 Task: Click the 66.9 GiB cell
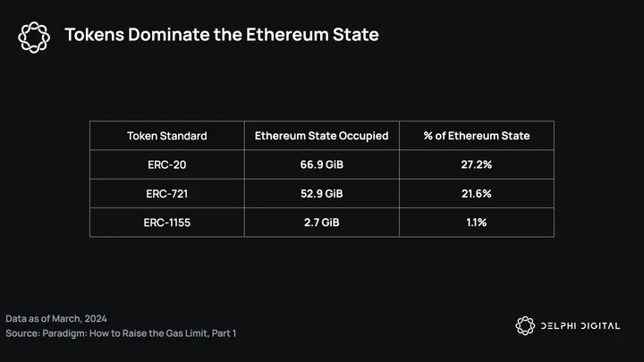pos(321,164)
